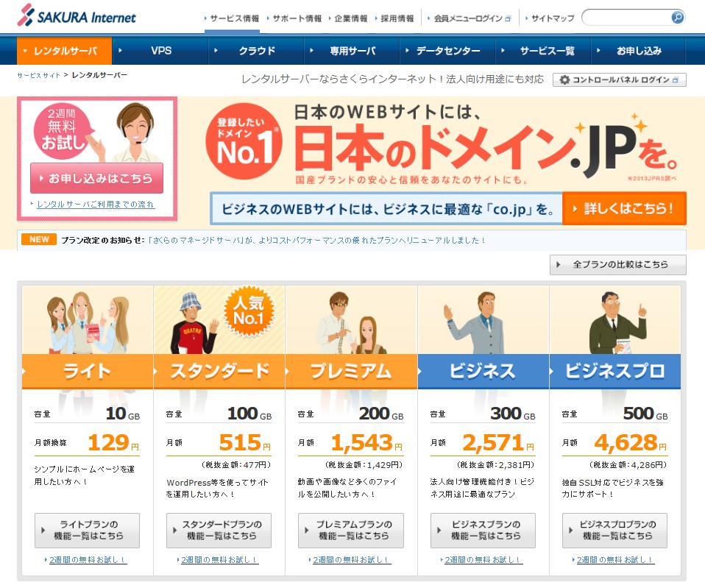Viewport: 705px width, 588px height.
Task: Open 2週間の無料お試し link under ビジネスプロ
Action: 615,560
